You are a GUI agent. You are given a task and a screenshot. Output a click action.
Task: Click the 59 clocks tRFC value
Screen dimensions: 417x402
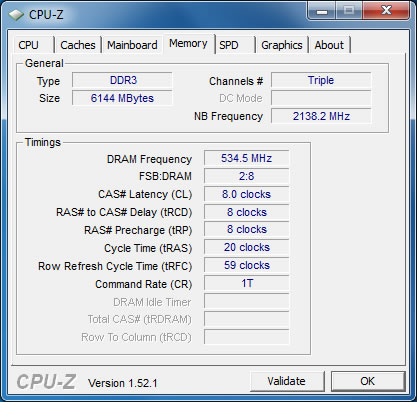click(x=247, y=266)
